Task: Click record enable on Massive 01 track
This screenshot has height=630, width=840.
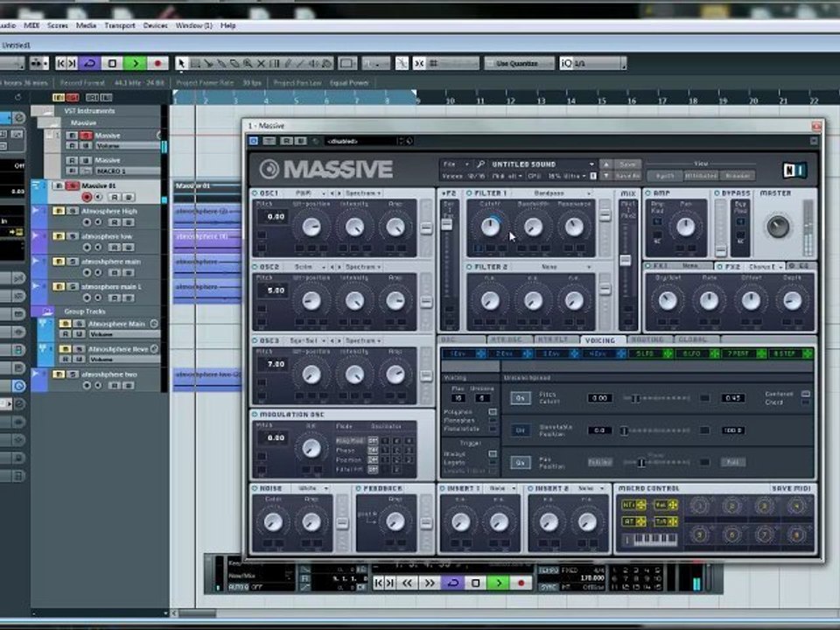Action: (x=87, y=197)
